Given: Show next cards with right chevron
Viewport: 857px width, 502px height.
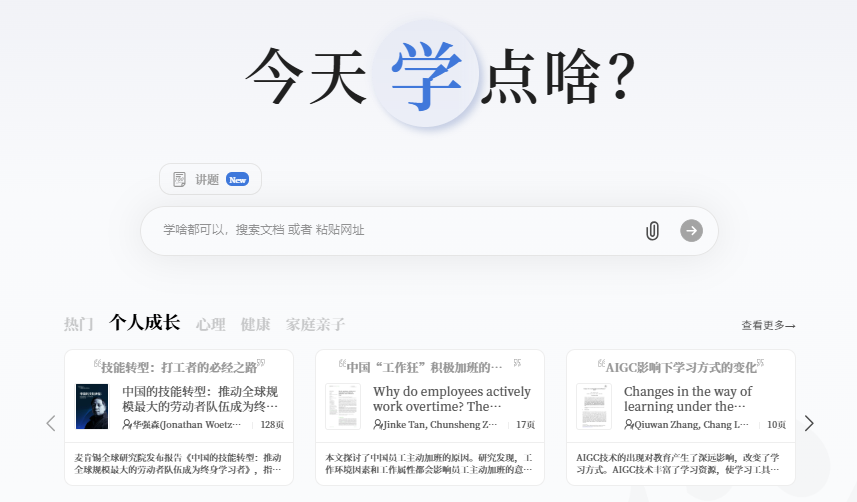Looking at the screenshot, I should [809, 423].
